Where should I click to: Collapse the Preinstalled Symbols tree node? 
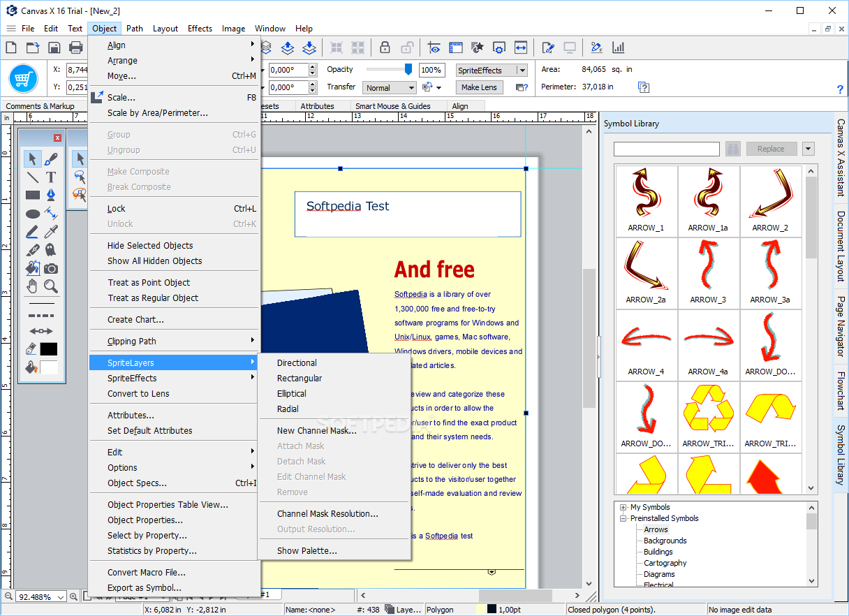[x=623, y=518]
